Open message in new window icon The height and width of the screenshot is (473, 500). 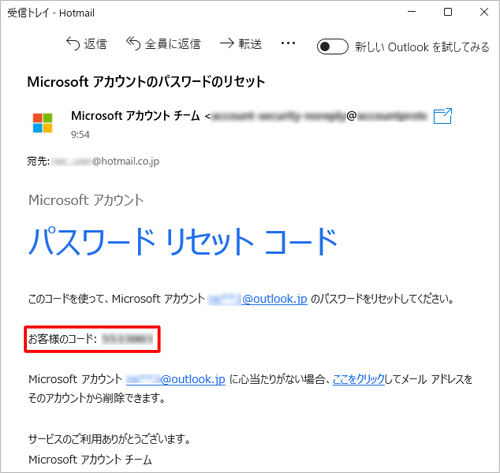[443, 116]
